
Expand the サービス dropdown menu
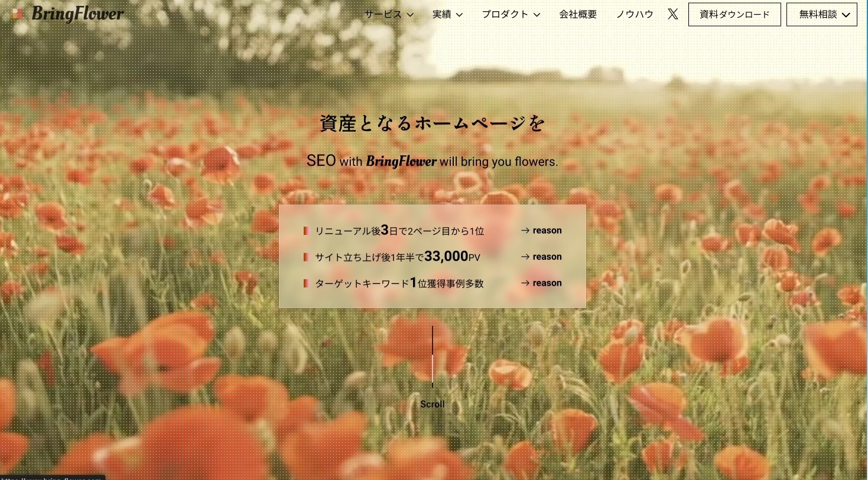(x=389, y=14)
